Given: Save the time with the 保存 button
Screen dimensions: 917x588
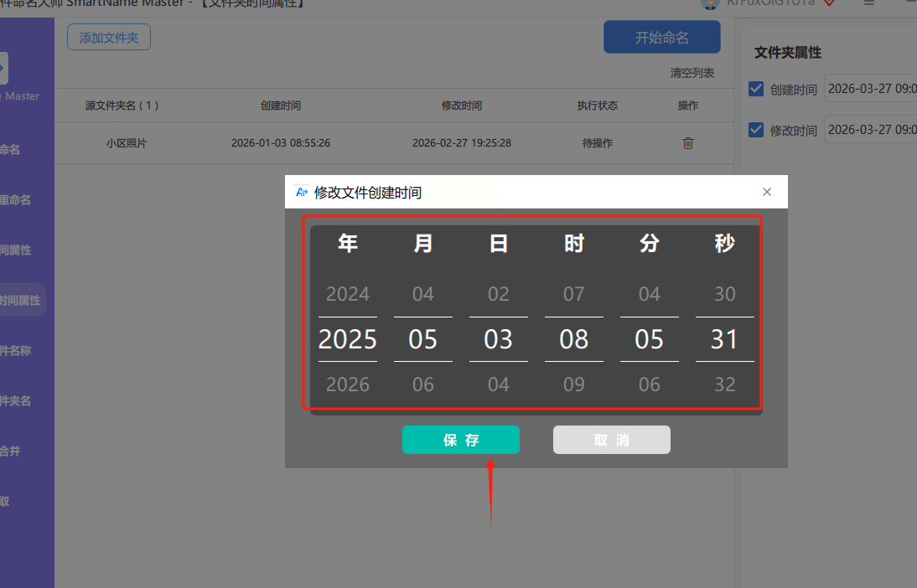Looking at the screenshot, I should (461, 440).
